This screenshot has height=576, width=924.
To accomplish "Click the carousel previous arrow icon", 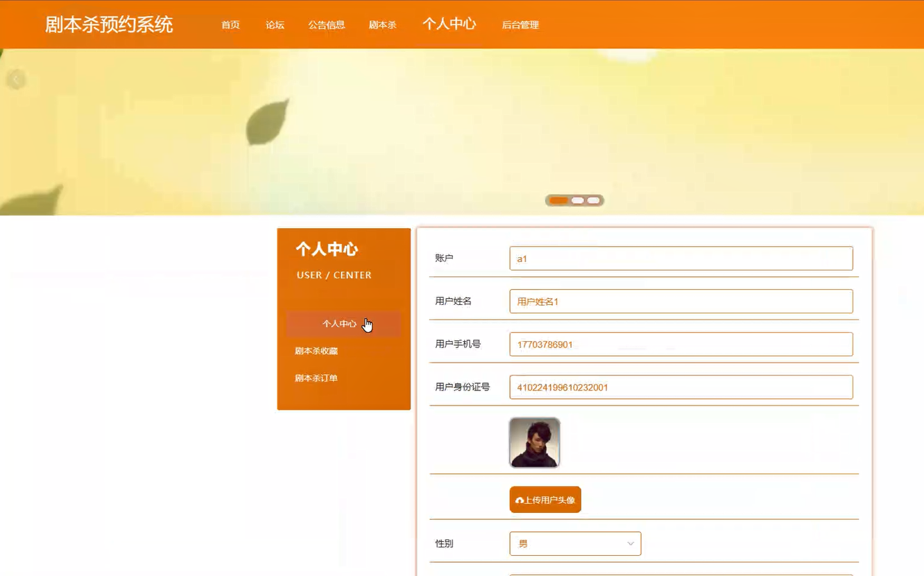I will [x=16, y=80].
